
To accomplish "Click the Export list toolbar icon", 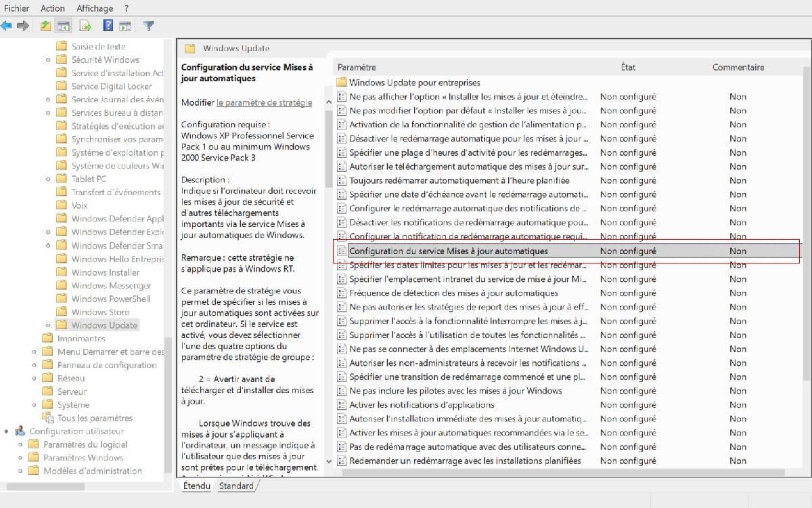I will 85,26.
